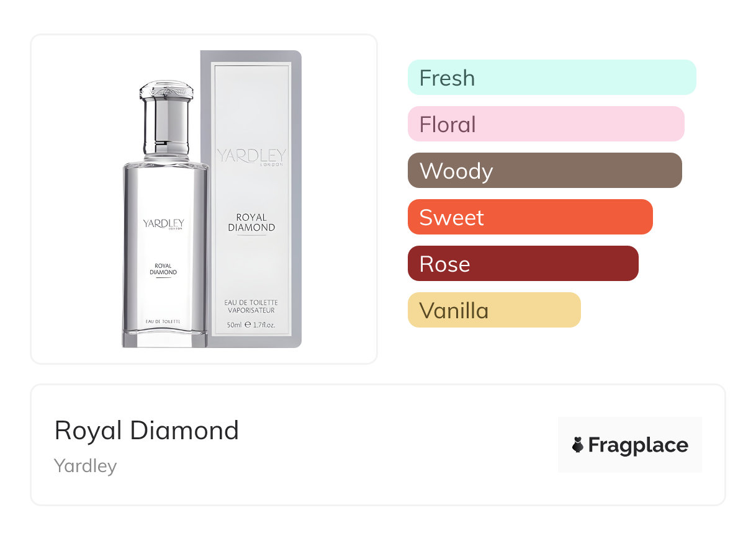Viewport: 756px width, 536px height.
Task: Click the Royal Diamond text on the box
Action: pos(251,222)
